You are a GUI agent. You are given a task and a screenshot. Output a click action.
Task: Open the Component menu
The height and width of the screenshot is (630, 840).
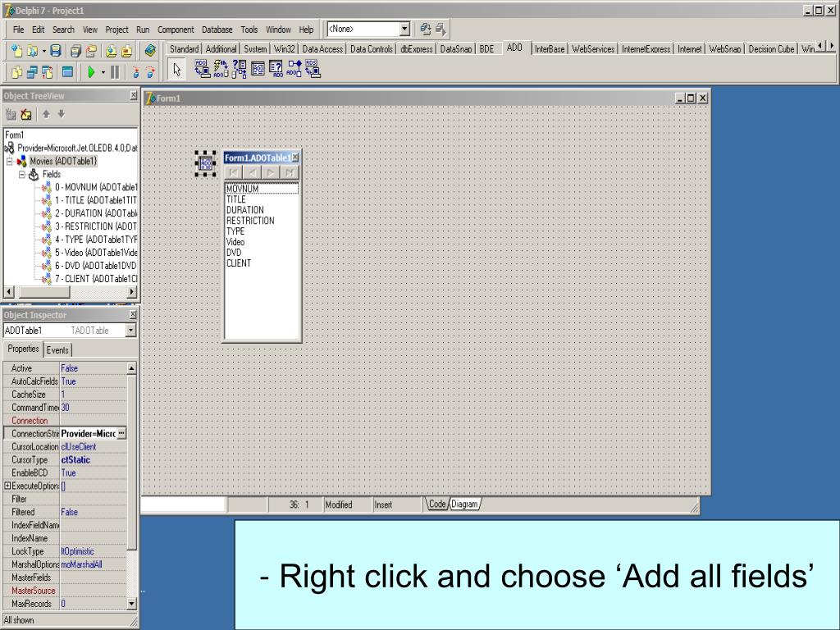click(176, 30)
